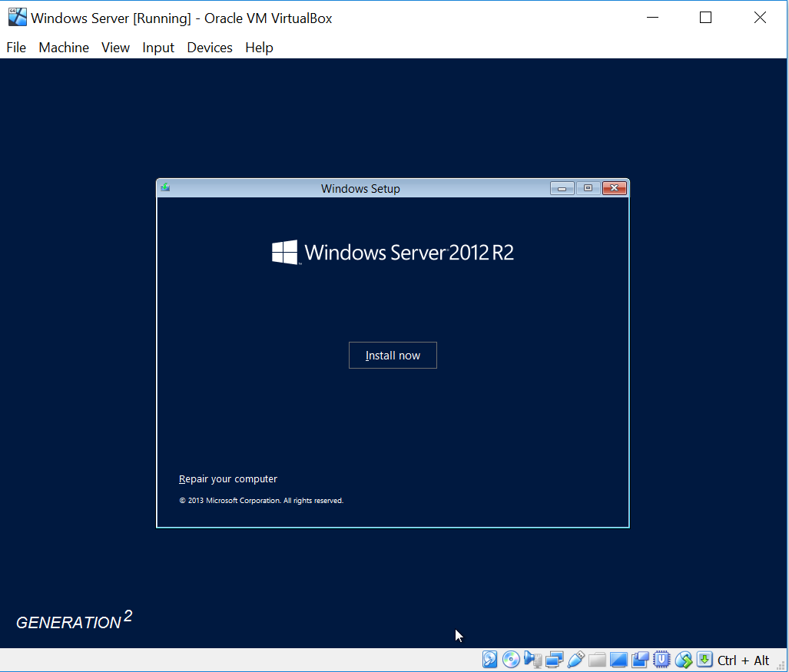Close the Windows Setup dialog
This screenshot has height=672, width=789.
[x=615, y=188]
